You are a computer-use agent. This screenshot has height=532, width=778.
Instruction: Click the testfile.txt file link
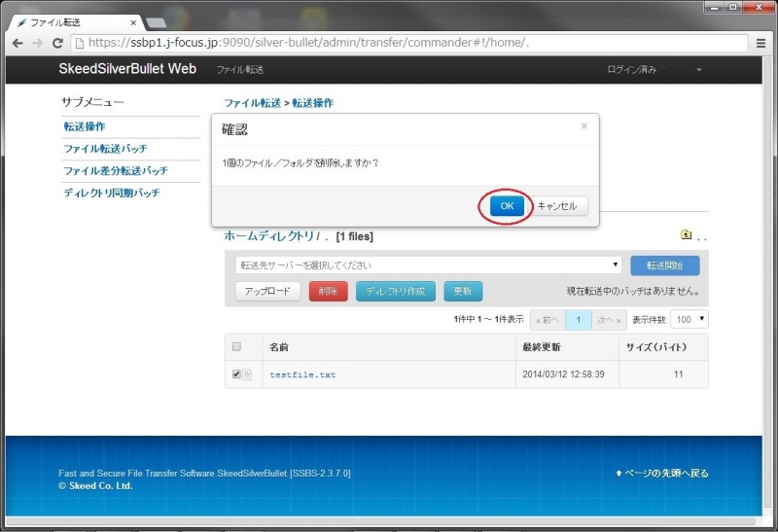point(302,374)
